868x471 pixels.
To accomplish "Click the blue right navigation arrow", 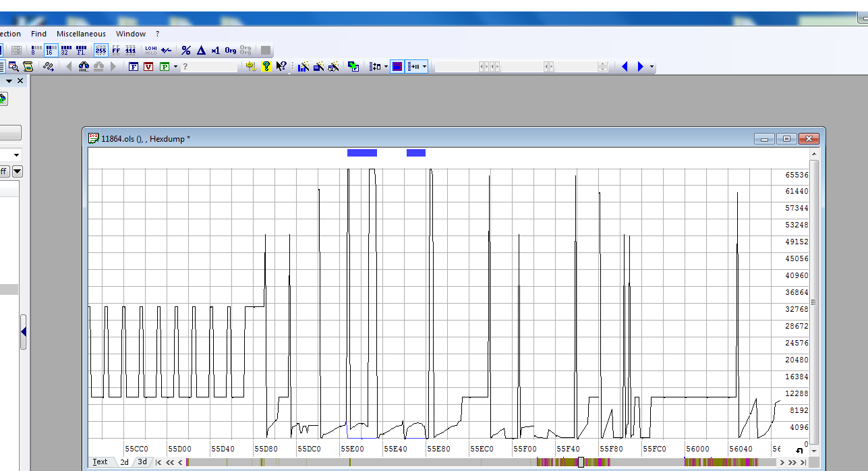I will [640, 67].
